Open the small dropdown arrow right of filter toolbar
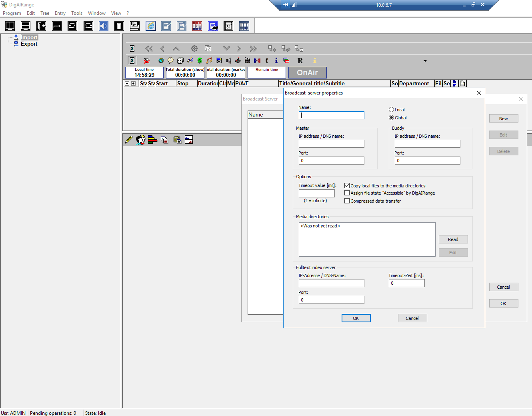532x416 pixels. (425, 61)
